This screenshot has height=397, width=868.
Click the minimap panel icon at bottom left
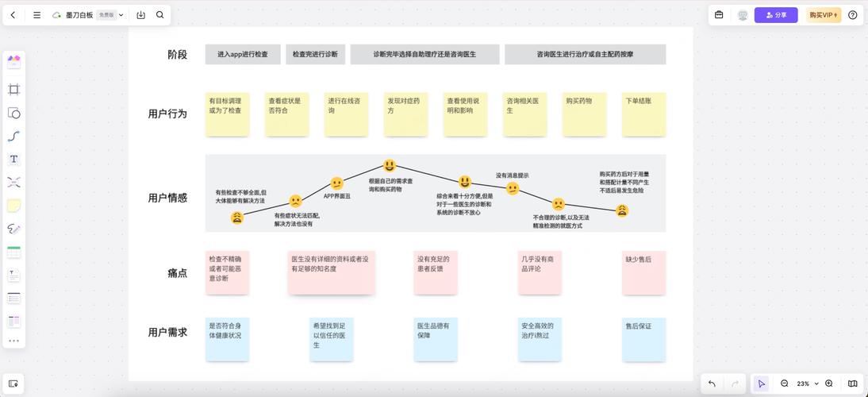click(x=13, y=384)
